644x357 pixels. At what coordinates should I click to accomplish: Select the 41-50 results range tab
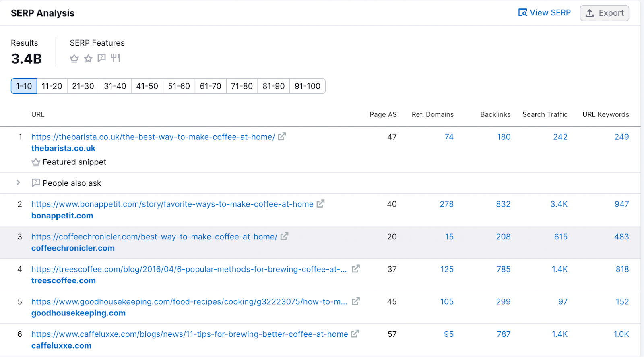(147, 86)
